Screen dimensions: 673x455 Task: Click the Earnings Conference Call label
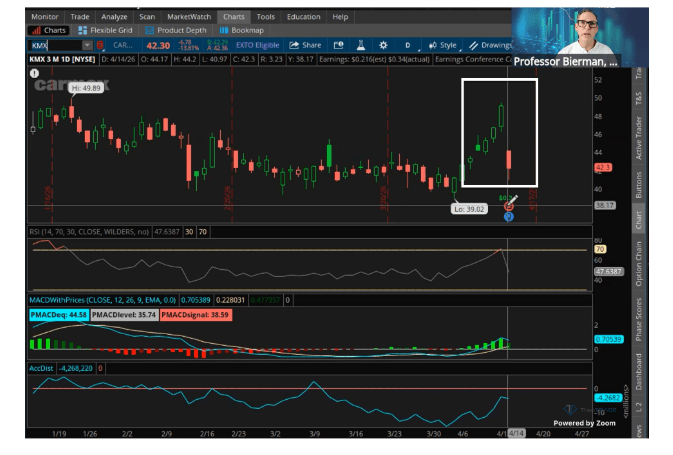[x=472, y=59]
